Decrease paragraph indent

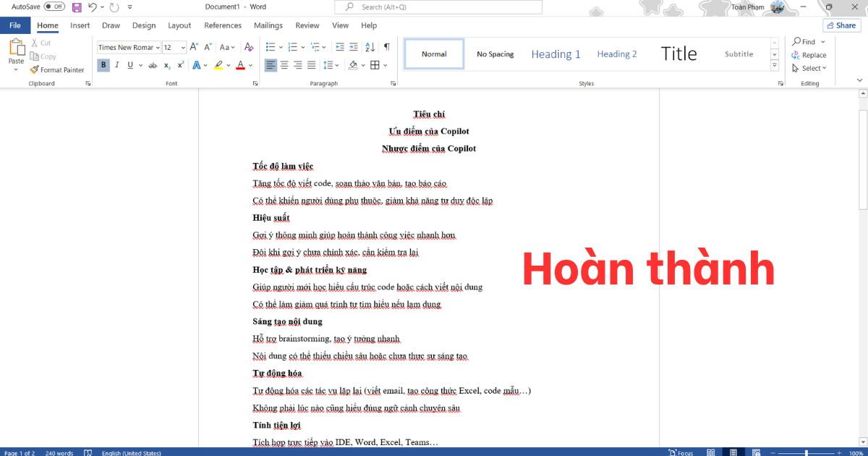point(340,47)
